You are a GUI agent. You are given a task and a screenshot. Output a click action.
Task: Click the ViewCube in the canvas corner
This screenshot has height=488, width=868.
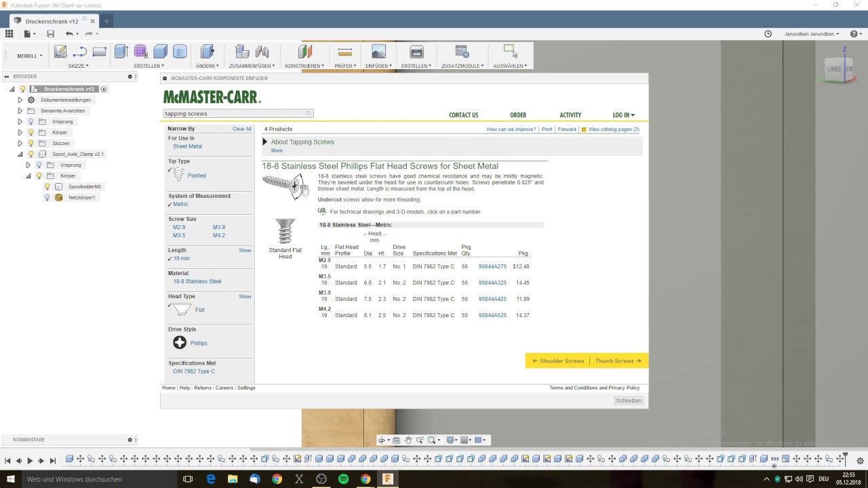[x=840, y=68]
